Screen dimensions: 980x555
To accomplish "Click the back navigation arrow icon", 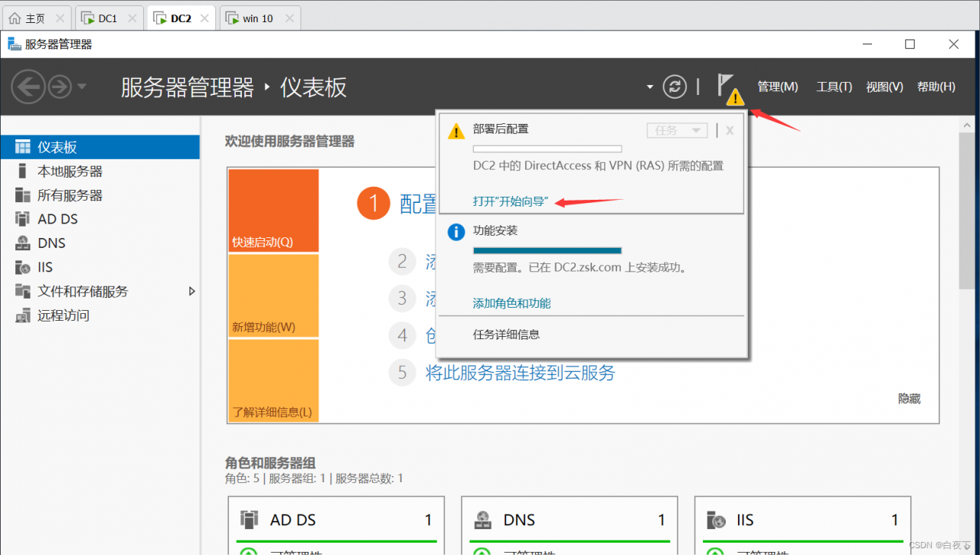I will coord(28,87).
